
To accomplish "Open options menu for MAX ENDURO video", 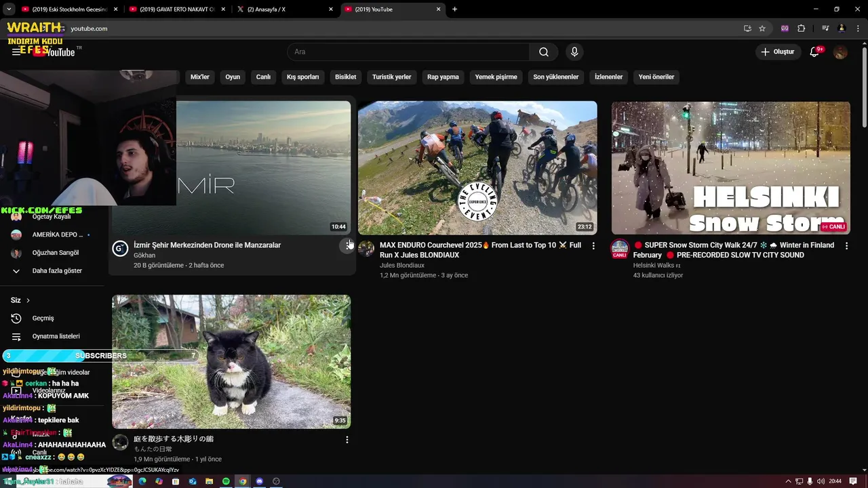I will [593, 246].
